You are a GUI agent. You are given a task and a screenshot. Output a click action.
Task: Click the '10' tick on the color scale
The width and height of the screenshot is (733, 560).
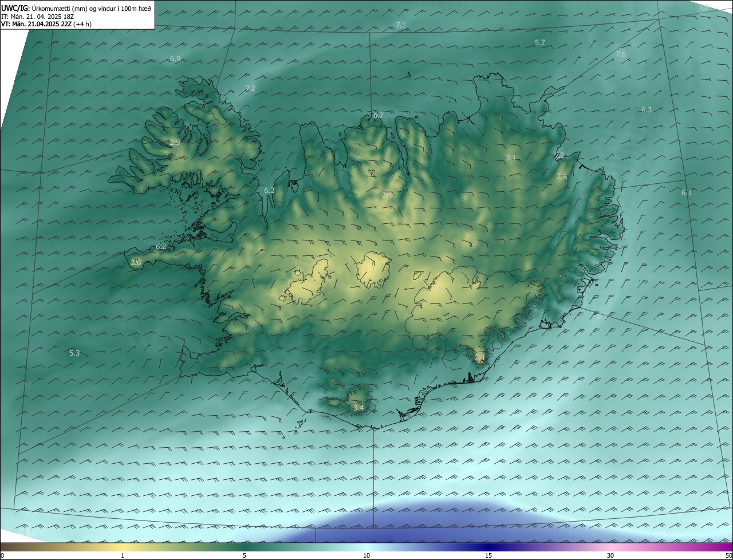click(x=366, y=556)
